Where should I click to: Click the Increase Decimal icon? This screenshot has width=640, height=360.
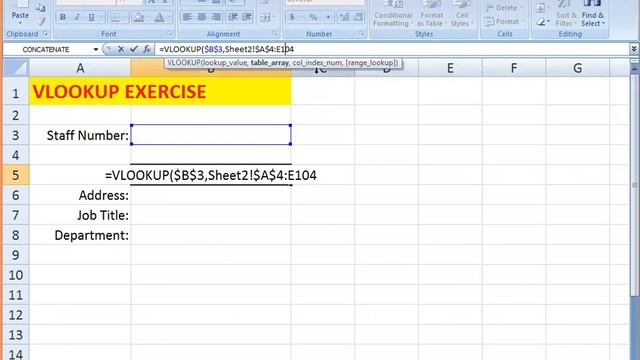[x=344, y=17]
